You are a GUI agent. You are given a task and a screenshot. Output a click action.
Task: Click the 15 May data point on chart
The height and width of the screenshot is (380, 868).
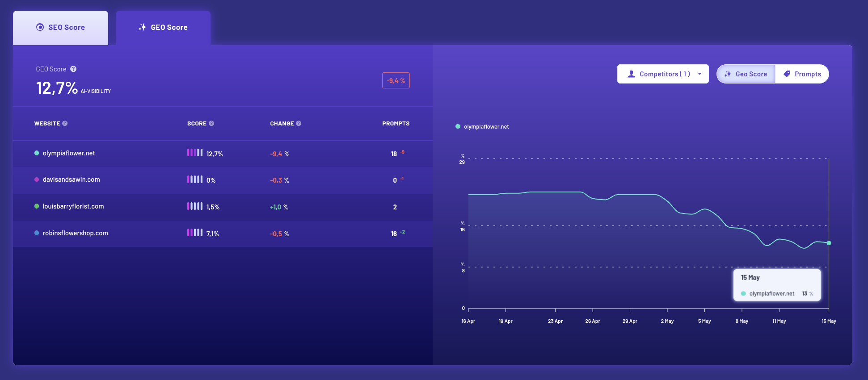[829, 243]
